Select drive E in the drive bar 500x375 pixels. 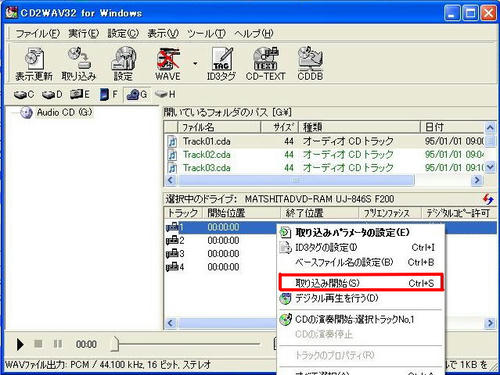tap(80, 95)
